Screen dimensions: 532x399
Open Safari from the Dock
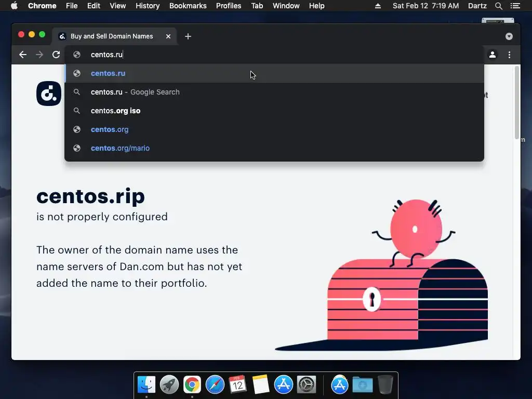(215, 384)
